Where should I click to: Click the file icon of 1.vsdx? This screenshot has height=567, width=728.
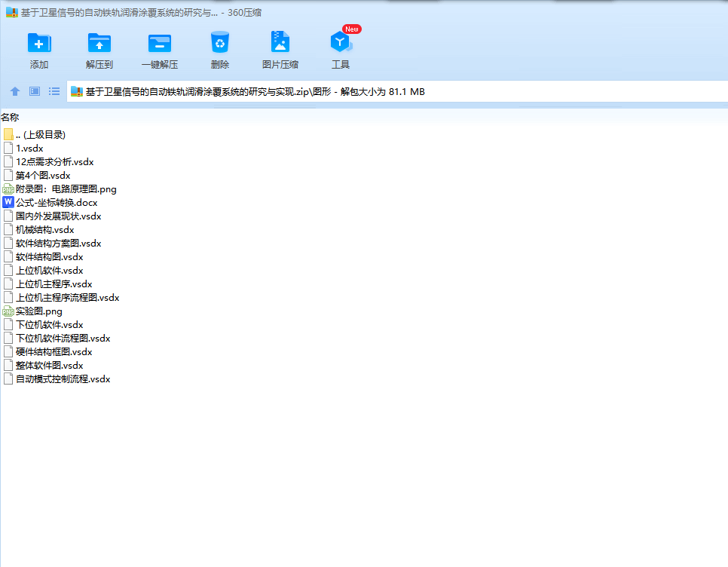click(x=8, y=148)
